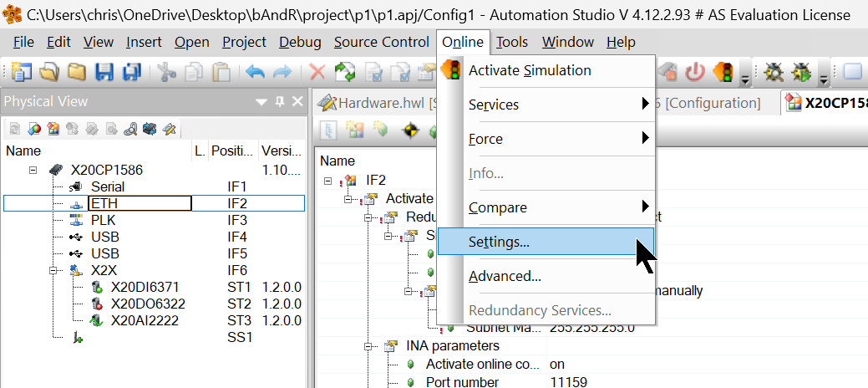Viewport: 868px width, 388px height.
Task: Open the Project menu
Action: 244,42
